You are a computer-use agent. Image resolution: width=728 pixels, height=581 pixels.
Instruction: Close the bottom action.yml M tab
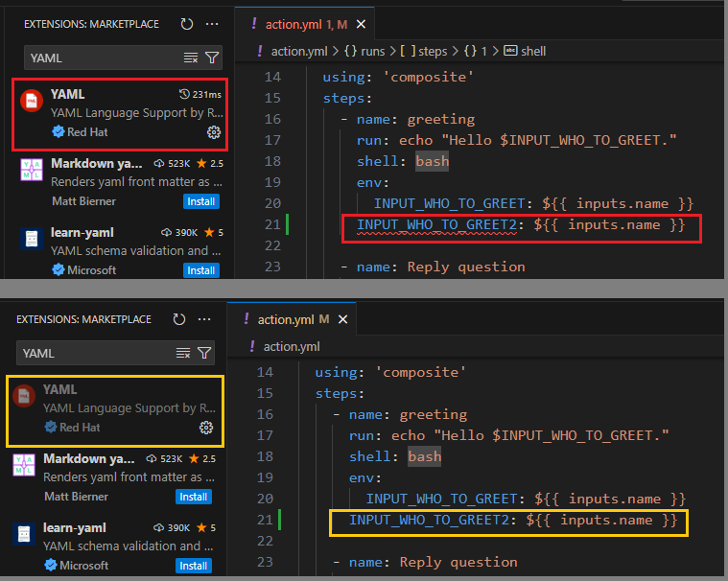(x=342, y=319)
